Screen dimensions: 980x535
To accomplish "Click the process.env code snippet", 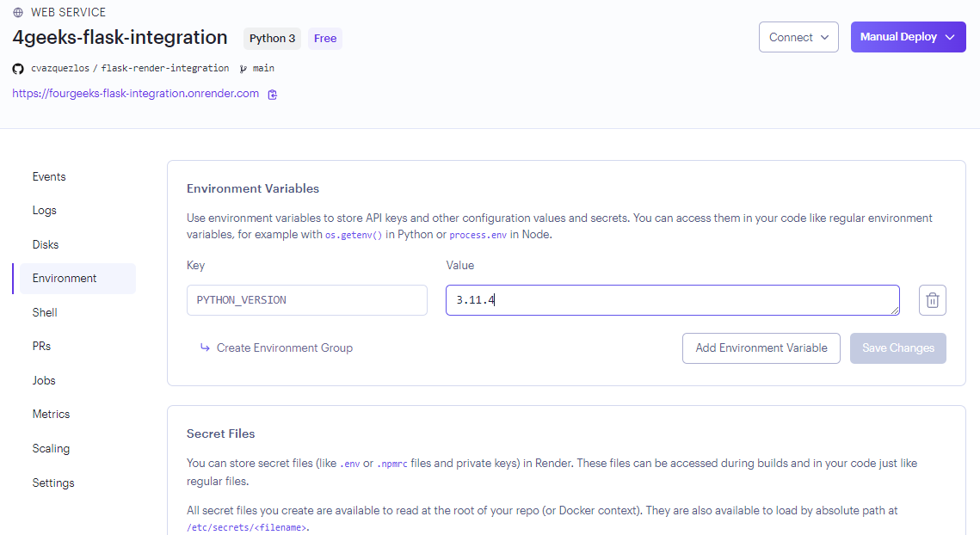I will coord(478,235).
